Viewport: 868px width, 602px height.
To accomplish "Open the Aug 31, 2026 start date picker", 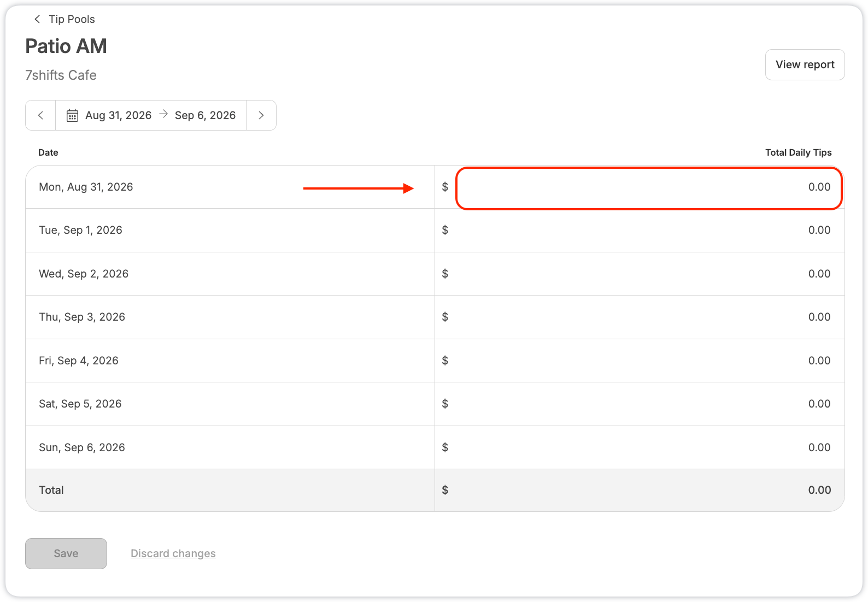I will pos(118,115).
